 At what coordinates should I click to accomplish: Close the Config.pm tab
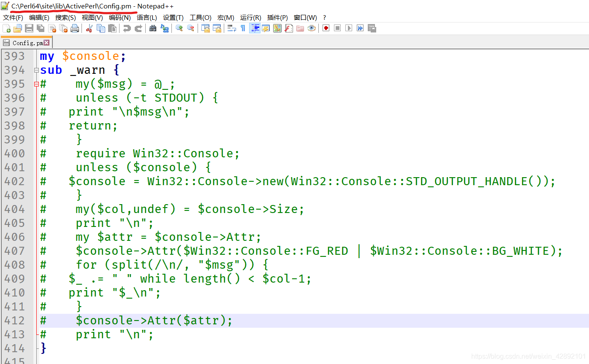pos(46,43)
